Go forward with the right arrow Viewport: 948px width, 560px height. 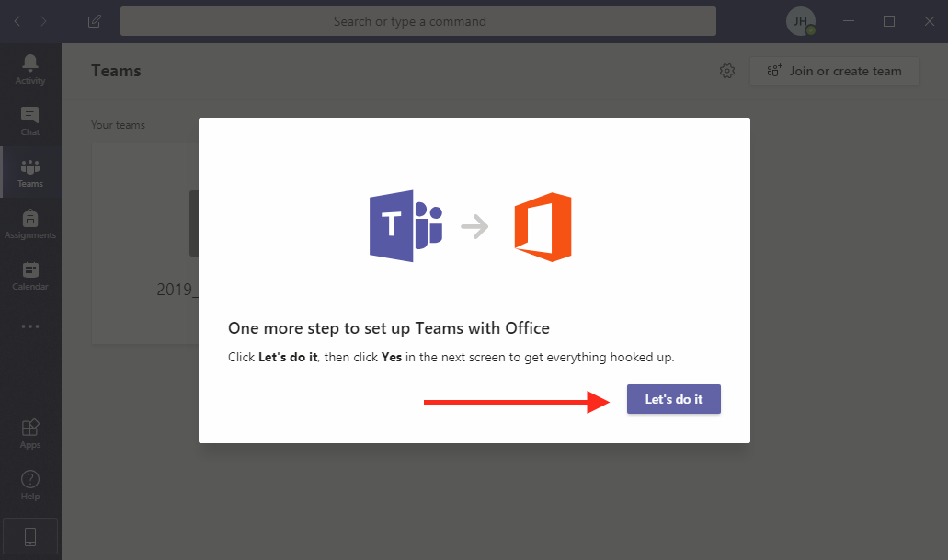[43, 21]
